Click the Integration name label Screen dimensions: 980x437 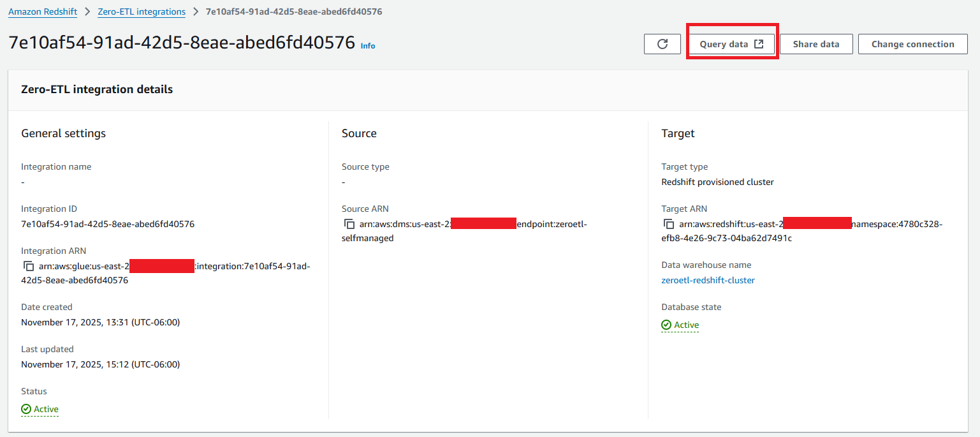click(x=56, y=167)
